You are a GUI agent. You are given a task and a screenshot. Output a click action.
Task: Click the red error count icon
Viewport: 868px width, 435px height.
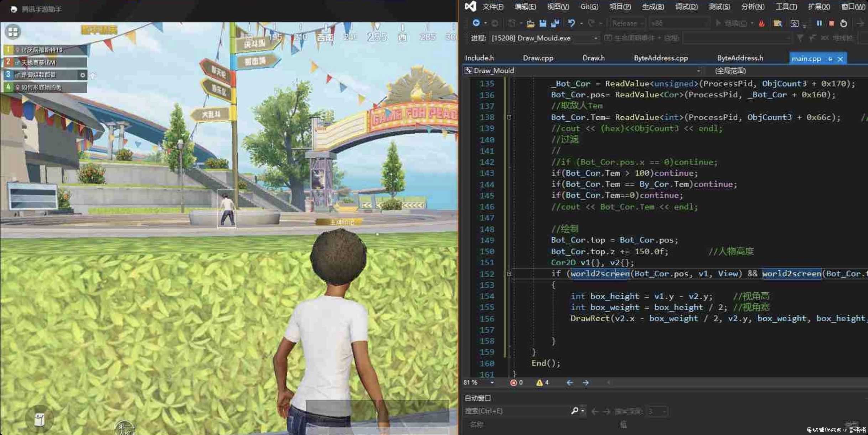click(x=513, y=383)
